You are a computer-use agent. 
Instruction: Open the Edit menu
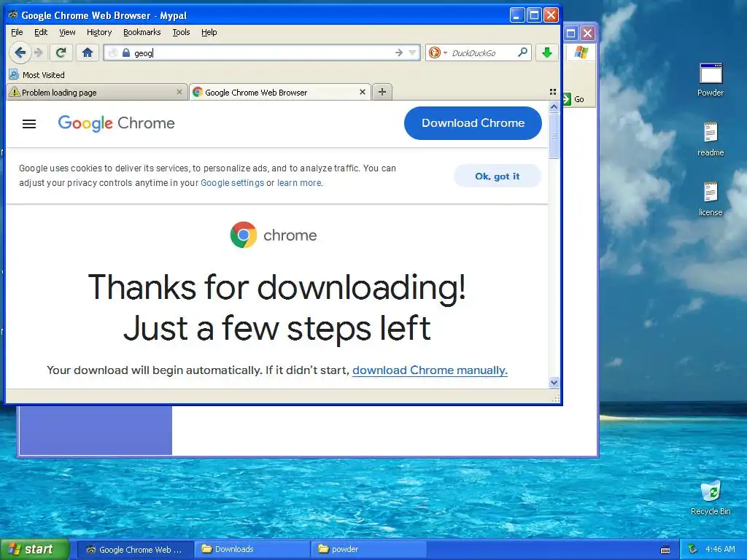41,32
